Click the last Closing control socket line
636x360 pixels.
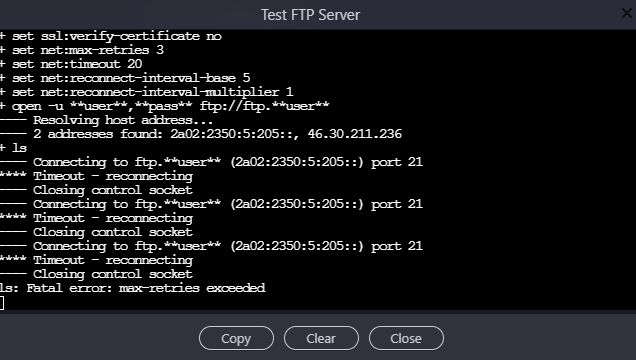97,274
